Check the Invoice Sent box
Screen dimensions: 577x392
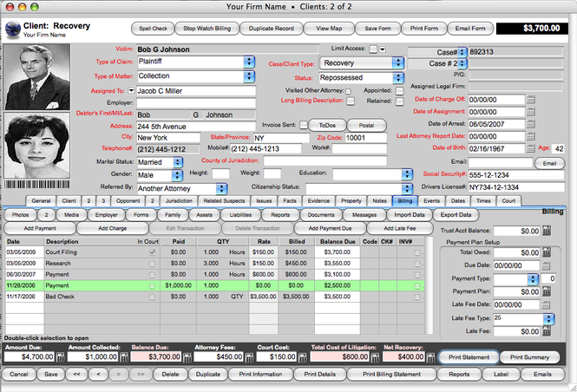(304, 125)
